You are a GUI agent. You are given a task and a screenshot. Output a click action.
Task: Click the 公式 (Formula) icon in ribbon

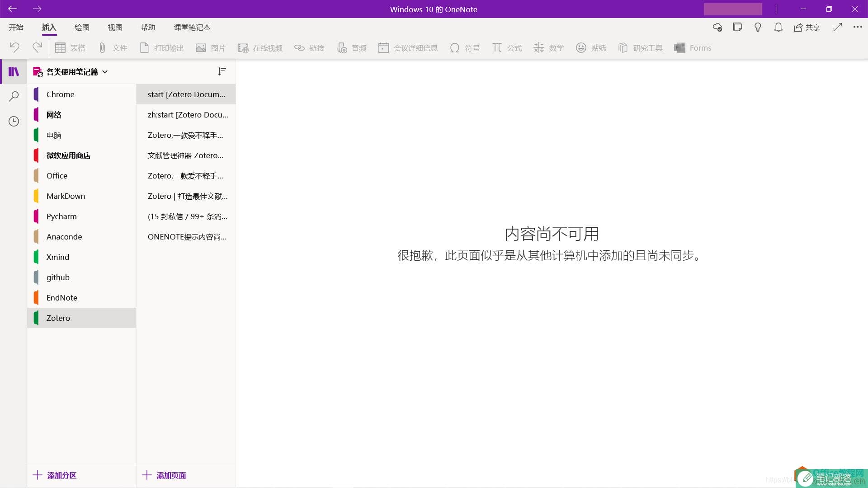[506, 47]
